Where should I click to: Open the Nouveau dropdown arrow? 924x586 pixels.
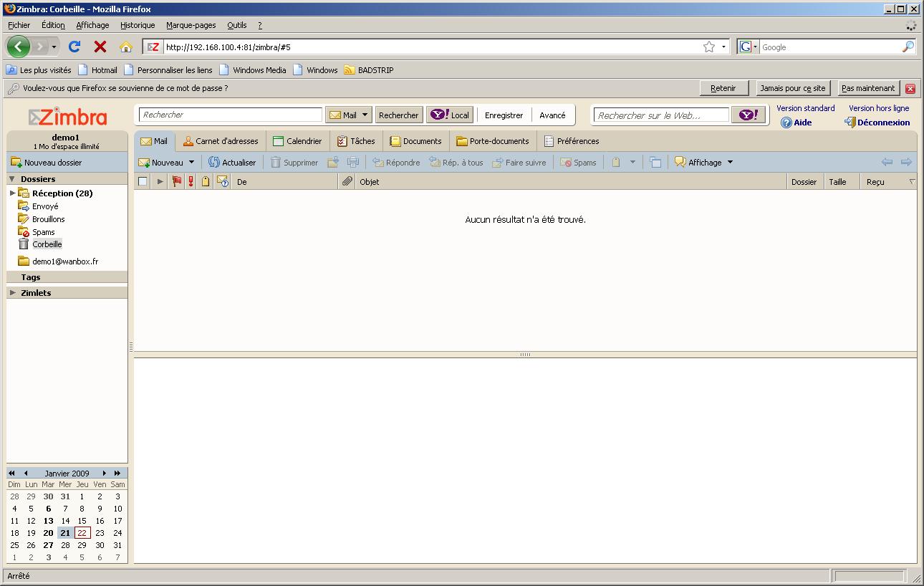(191, 163)
